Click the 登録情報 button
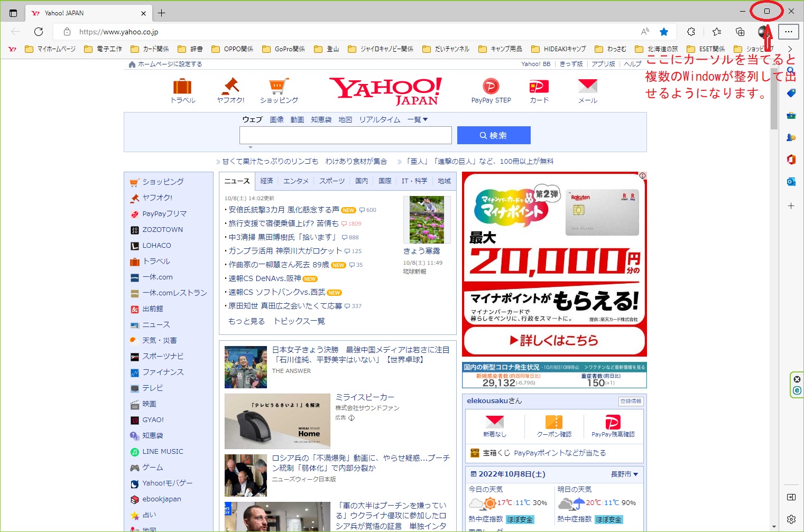This screenshot has height=532, width=804. click(x=631, y=401)
